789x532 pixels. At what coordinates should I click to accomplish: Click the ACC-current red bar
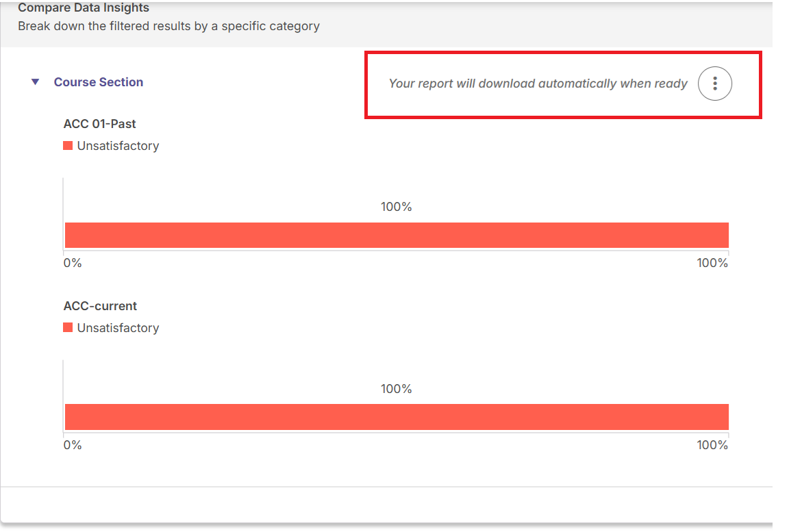pos(397,417)
